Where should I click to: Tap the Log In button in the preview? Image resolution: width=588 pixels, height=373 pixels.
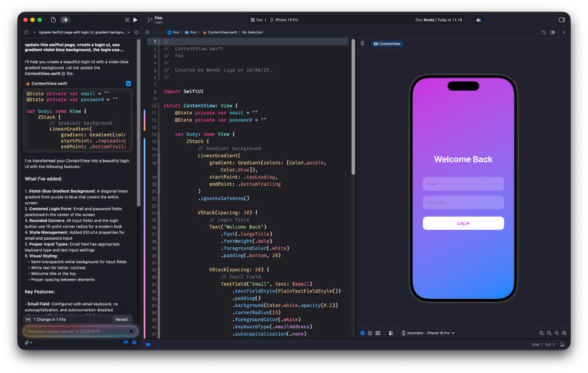[x=463, y=223]
